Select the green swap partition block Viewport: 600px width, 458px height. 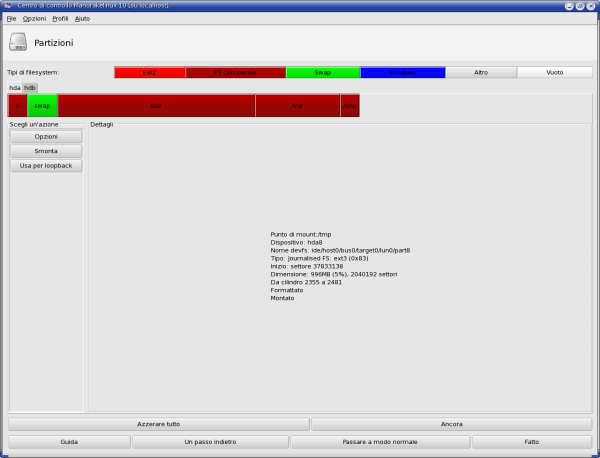(x=42, y=105)
